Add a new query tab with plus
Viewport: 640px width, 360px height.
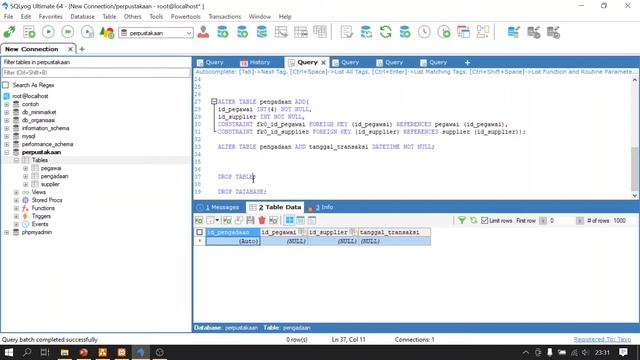[x=467, y=62]
